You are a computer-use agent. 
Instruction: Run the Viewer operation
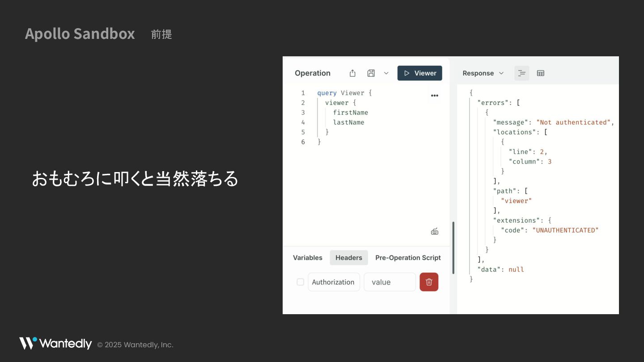click(x=419, y=73)
